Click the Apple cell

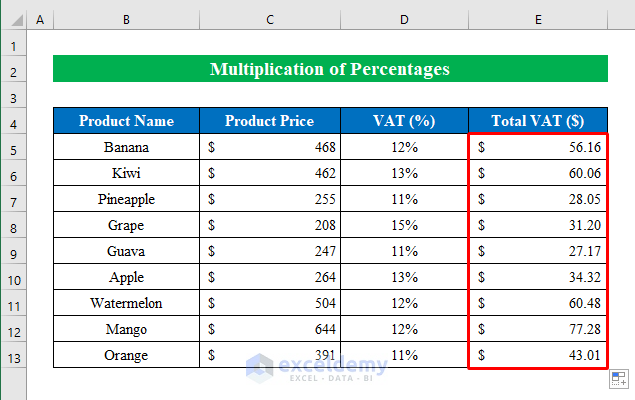126,277
